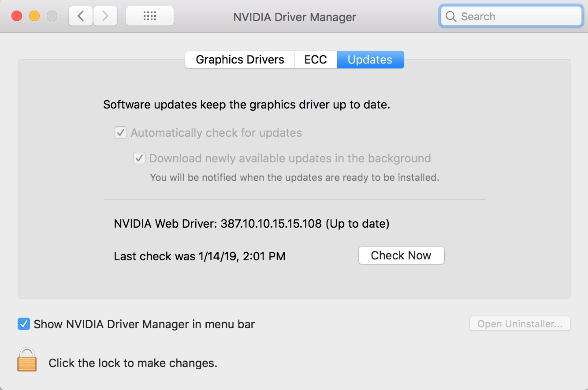Go back with the left arrow button
Image resolution: width=588 pixels, height=390 pixels.
coord(81,16)
